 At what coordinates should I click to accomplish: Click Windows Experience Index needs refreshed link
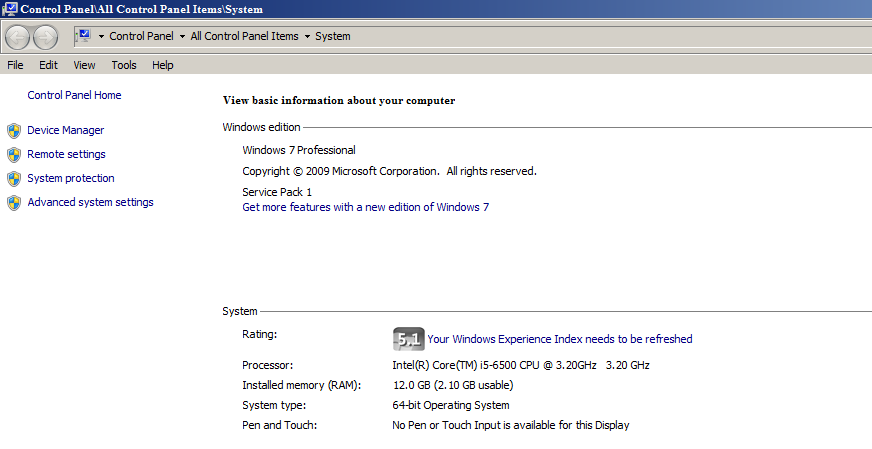[x=559, y=339]
